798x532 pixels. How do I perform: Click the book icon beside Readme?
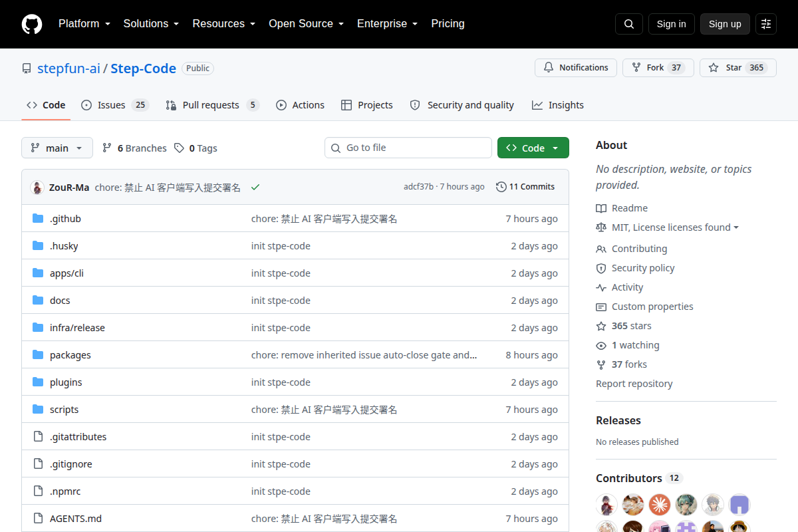click(x=601, y=208)
